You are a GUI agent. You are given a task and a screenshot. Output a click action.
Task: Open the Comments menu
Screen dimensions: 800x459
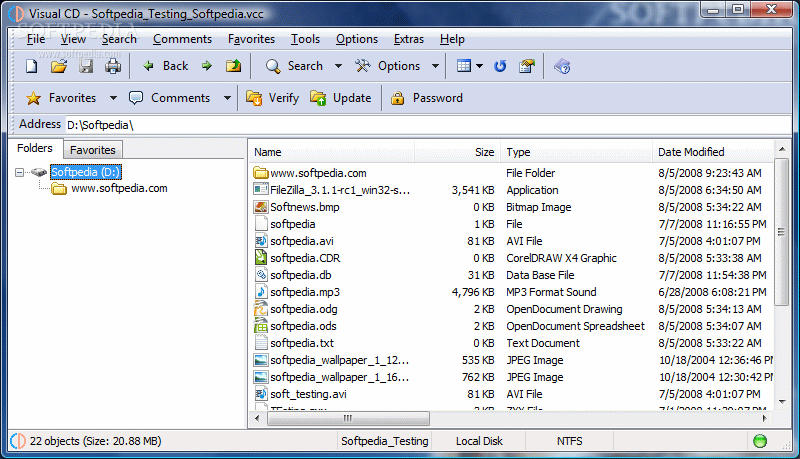(x=182, y=39)
